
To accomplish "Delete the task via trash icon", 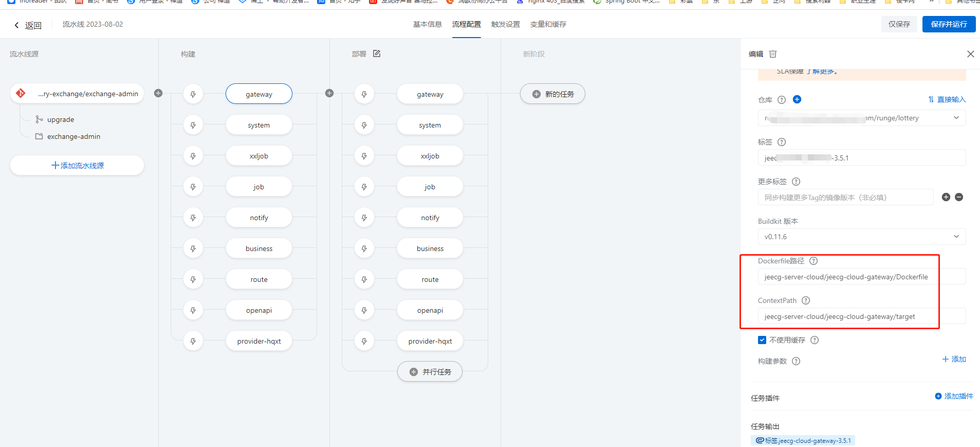I will tap(773, 54).
